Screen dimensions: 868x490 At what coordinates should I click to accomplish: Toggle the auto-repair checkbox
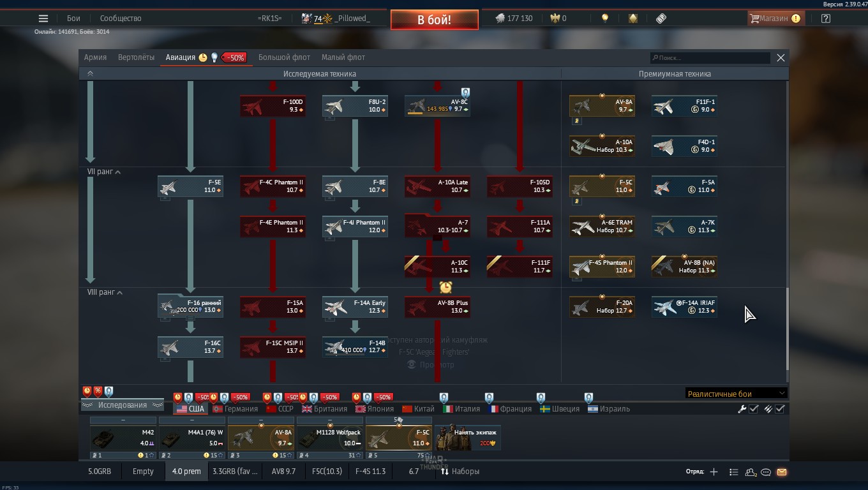coord(754,409)
